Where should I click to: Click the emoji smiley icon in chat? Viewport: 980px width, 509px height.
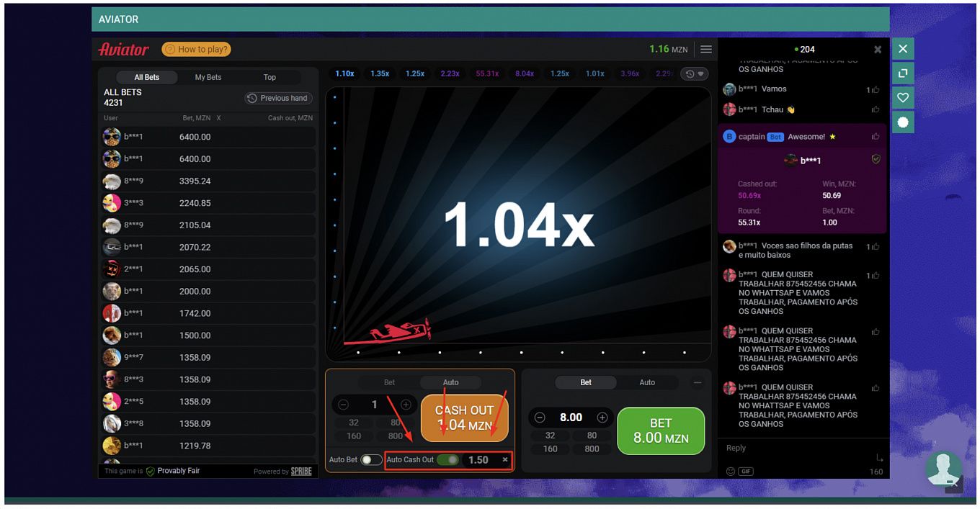[731, 472]
